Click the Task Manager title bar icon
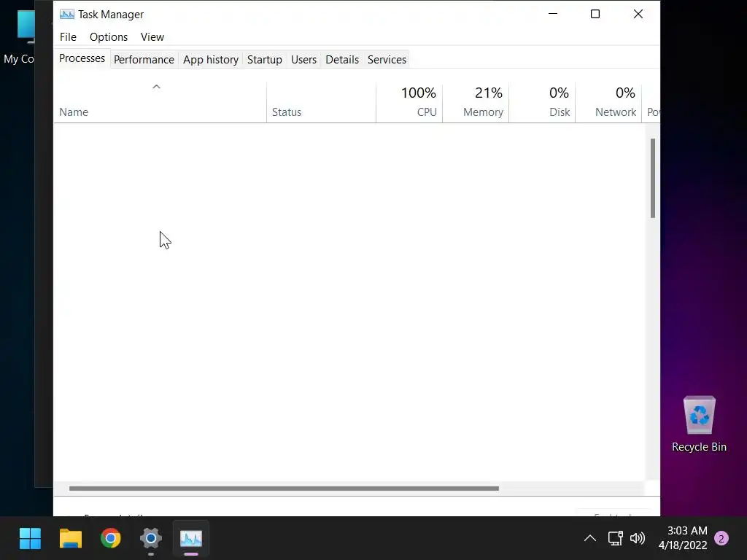The width and height of the screenshot is (747, 560). click(x=66, y=15)
